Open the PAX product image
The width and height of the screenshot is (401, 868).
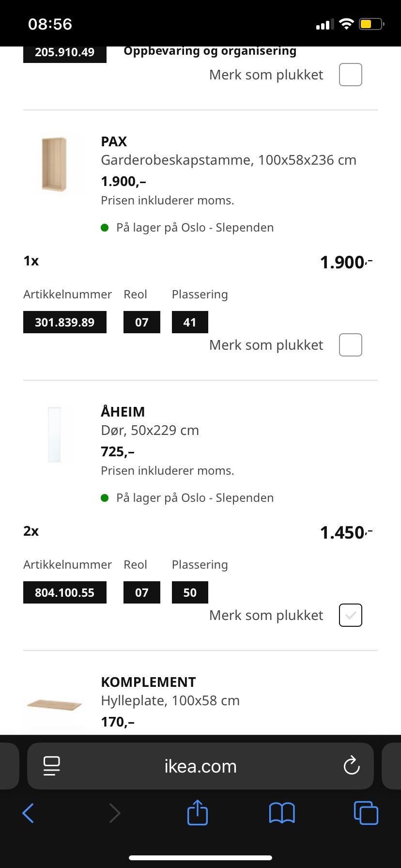54,165
